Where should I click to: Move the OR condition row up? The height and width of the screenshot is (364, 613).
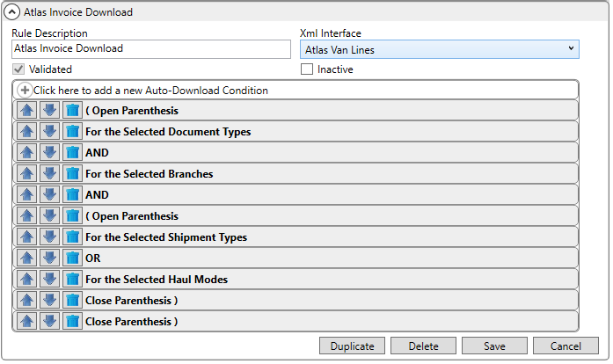point(27,258)
